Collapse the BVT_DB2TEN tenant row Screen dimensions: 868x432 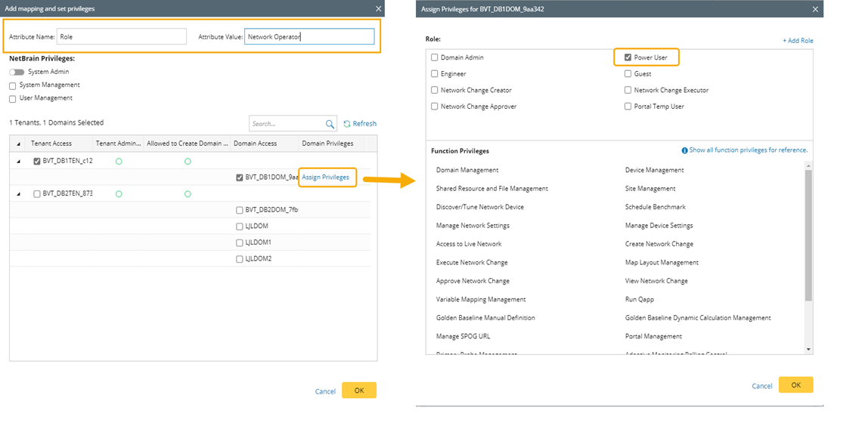(x=17, y=194)
